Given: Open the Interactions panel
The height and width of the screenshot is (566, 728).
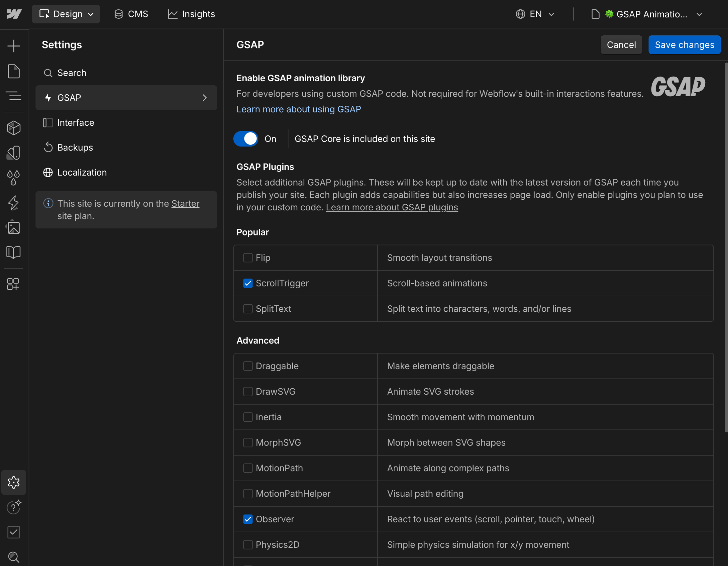Looking at the screenshot, I should tap(14, 203).
